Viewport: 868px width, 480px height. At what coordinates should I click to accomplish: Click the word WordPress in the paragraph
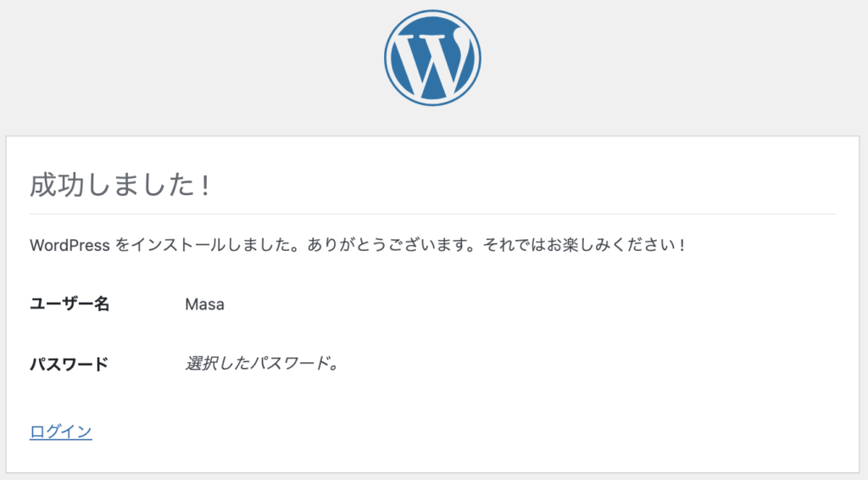70,245
